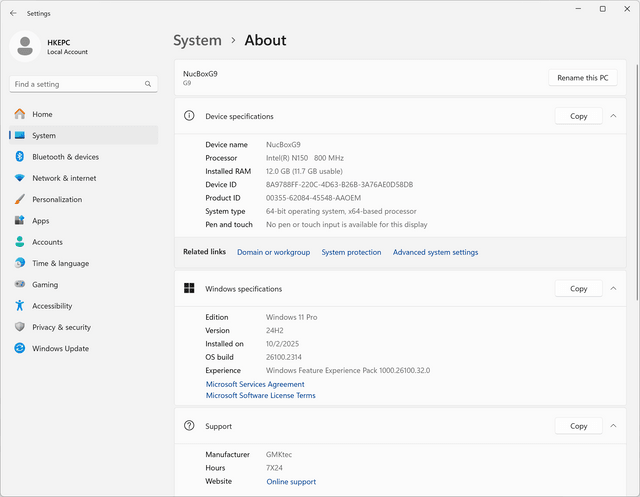Click the Privacy & security shield icon
This screenshot has width=640, height=497.
20,326
